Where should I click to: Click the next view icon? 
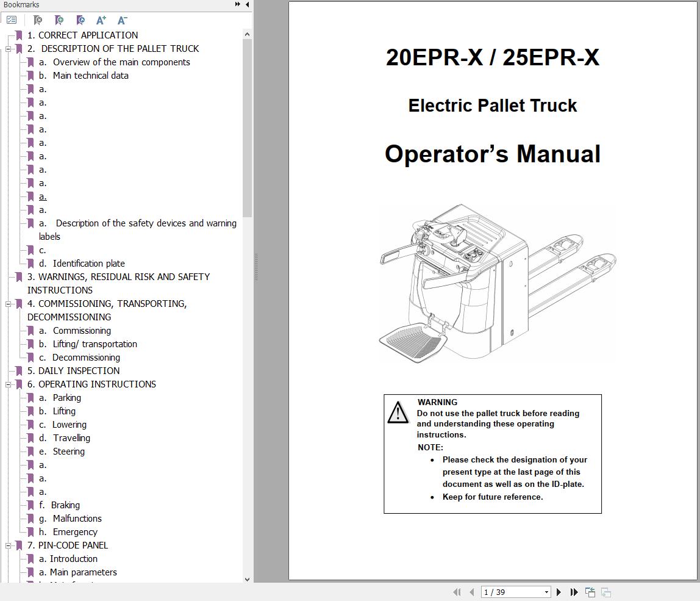pyautogui.click(x=606, y=592)
